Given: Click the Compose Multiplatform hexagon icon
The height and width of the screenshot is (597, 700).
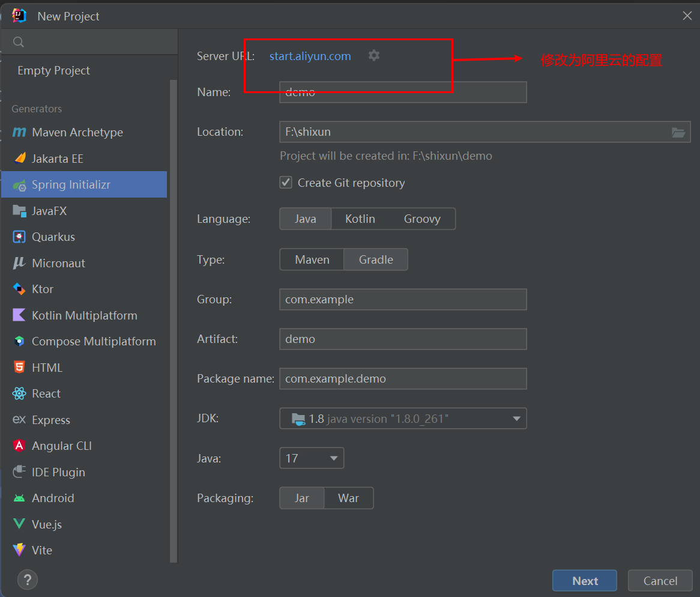Looking at the screenshot, I should [19, 341].
